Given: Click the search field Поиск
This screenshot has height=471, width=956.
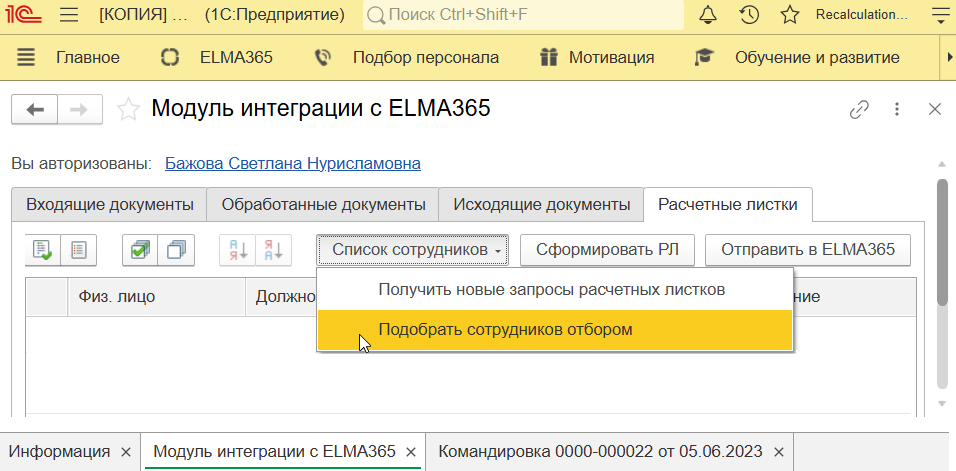Looking at the screenshot, I should point(523,15).
